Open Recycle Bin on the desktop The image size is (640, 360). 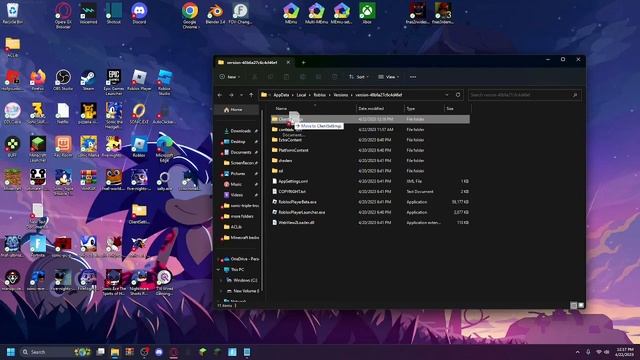[x=13, y=13]
